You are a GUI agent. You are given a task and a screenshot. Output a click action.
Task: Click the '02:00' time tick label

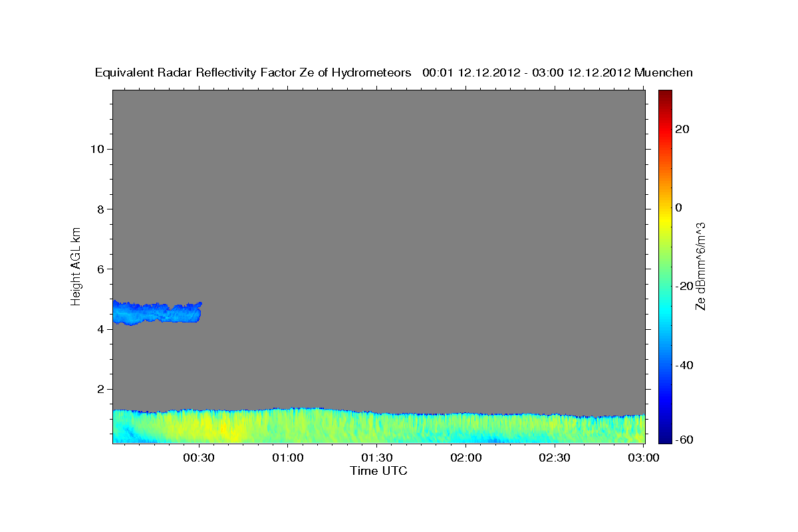(x=466, y=458)
